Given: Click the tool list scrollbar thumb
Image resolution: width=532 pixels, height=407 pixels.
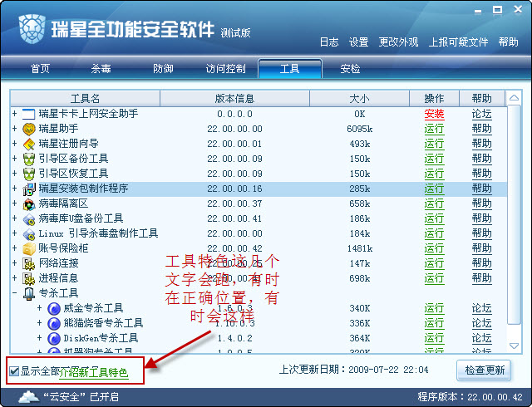Looking at the screenshot, I should pos(514,214).
